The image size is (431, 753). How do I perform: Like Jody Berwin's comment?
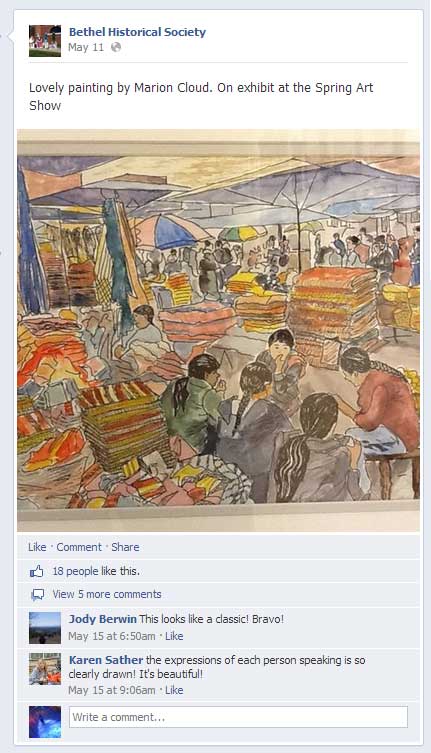tap(174, 636)
